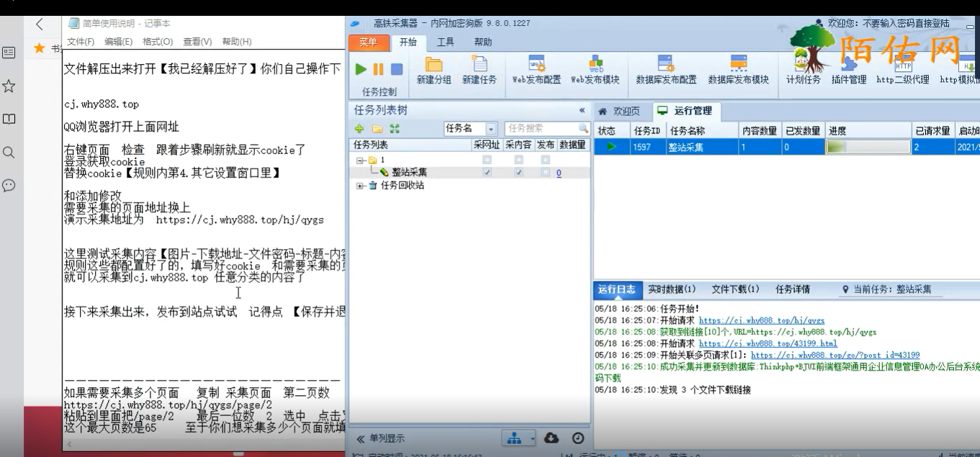The image size is (980, 457).
Task: Check the 采内容 box for group 1
Action: (x=518, y=159)
